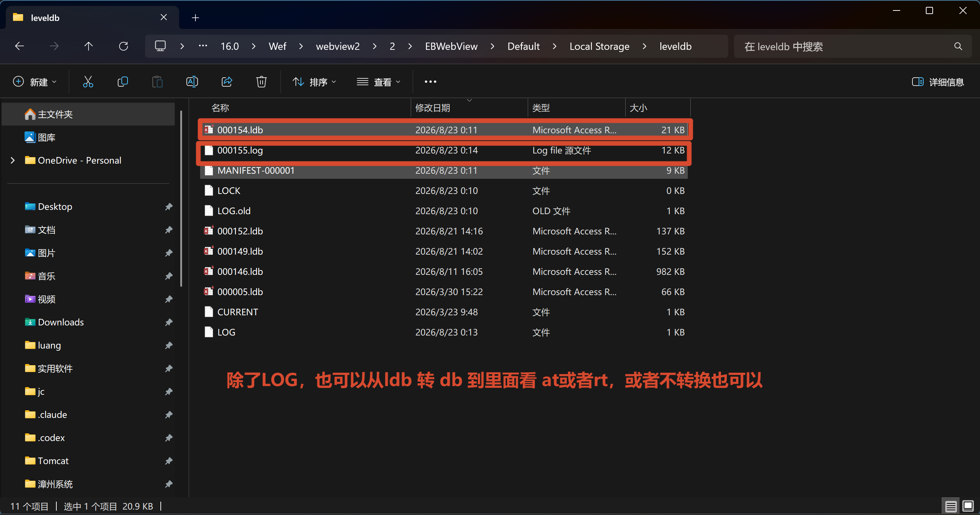Click the Copy icon in toolbar
This screenshot has height=515, width=980.
click(x=122, y=82)
